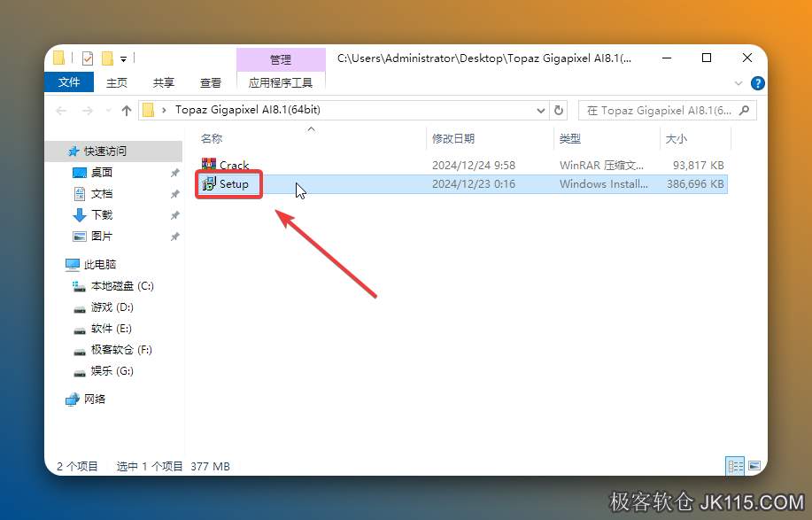Open the quick access toolbar customize dropdown
812x520 pixels.
point(123,59)
